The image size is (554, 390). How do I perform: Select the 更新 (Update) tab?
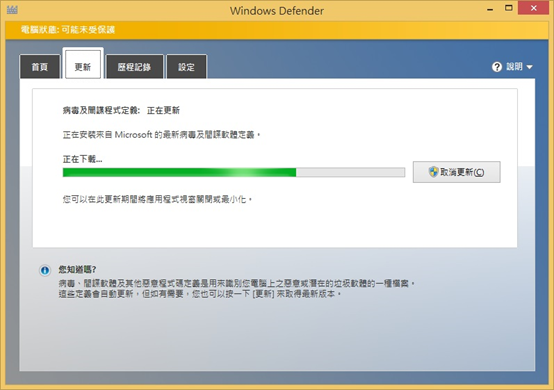(83, 64)
